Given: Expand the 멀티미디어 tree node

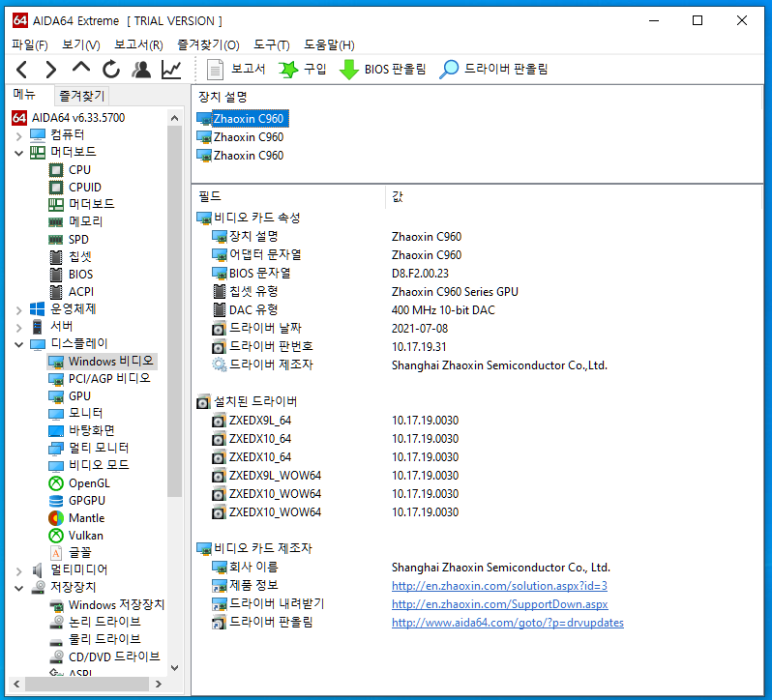Looking at the screenshot, I should coord(18,570).
